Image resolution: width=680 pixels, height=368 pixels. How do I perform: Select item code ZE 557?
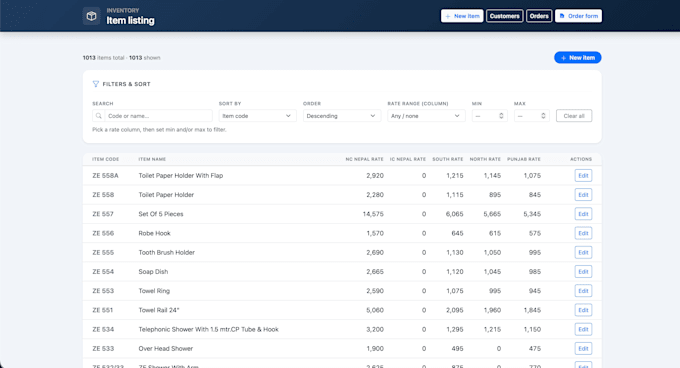(x=103, y=214)
